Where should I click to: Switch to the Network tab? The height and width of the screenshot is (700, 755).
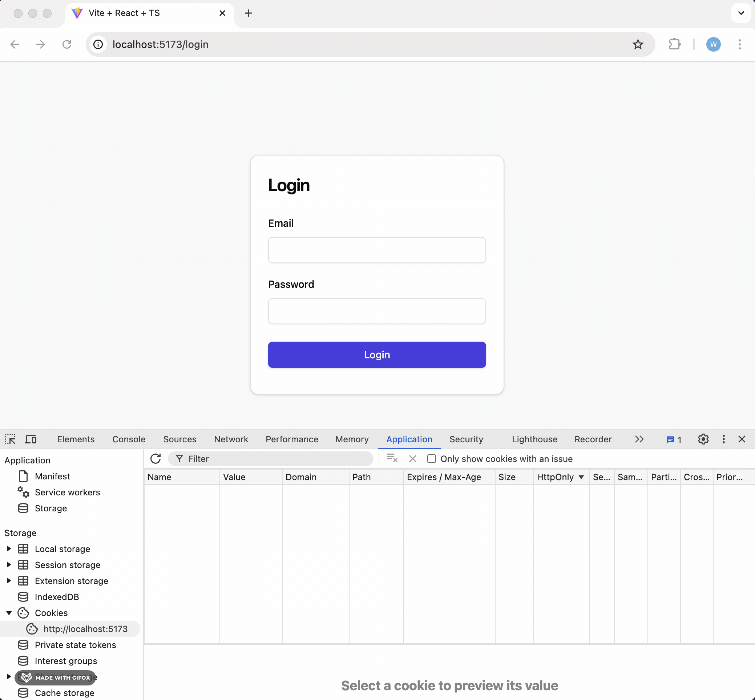tap(231, 439)
